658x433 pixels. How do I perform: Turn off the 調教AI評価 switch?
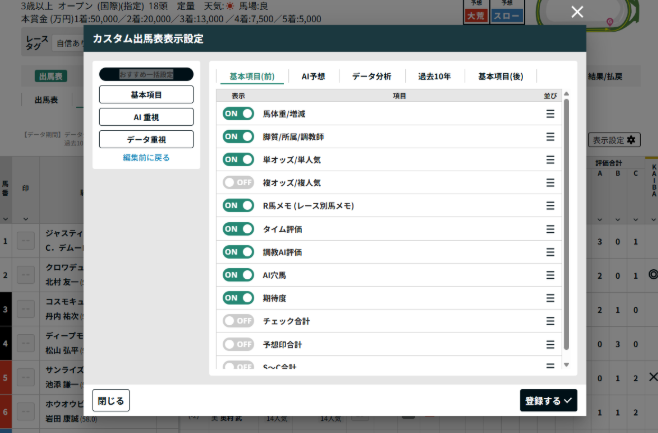(238, 252)
